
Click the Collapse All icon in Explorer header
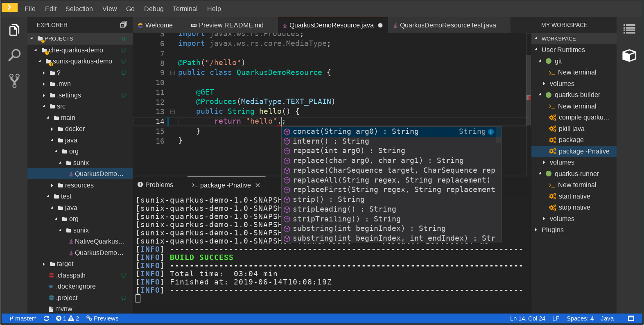click(x=123, y=25)
